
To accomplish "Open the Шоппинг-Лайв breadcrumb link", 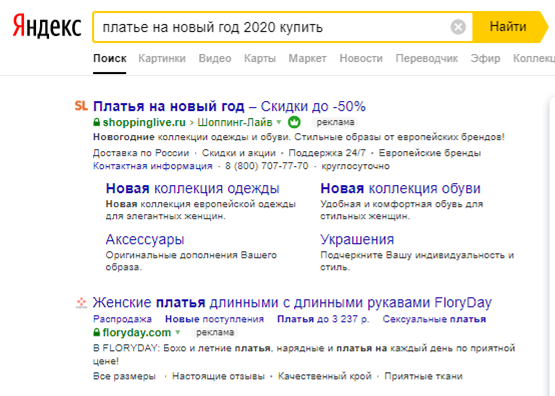I will pos(235,122).
